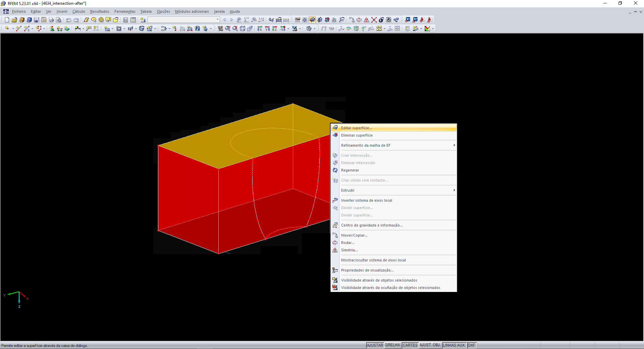Image resolution: width=644 pixels, height=349 pixels.
Task: Undo the last action
Action: coord(68,20)
